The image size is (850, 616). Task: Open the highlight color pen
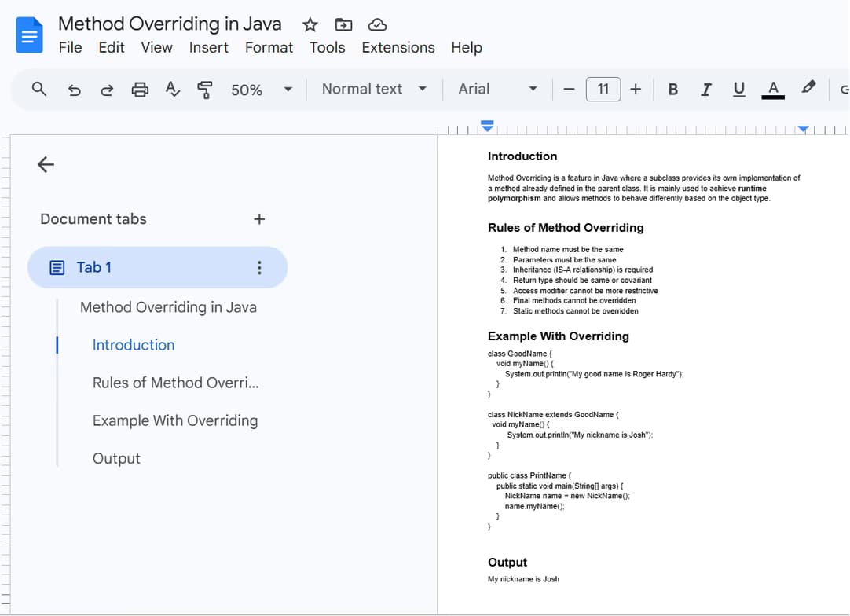[x=808, y=87]
